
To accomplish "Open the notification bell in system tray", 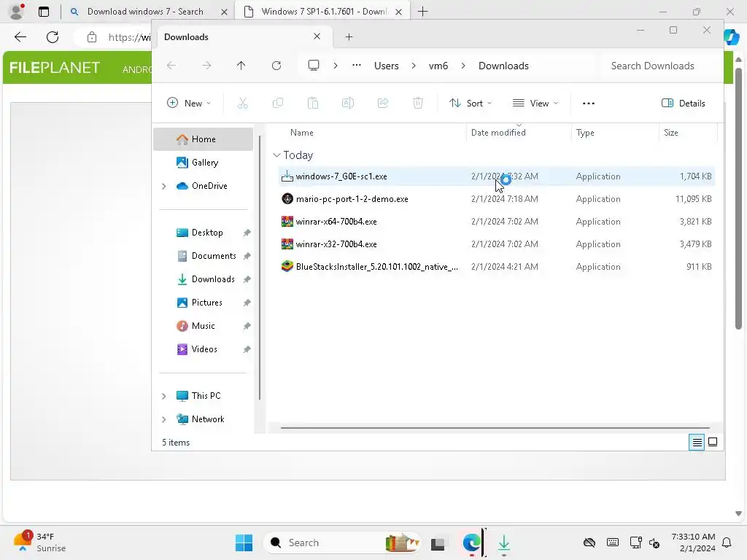I will 727,542.
